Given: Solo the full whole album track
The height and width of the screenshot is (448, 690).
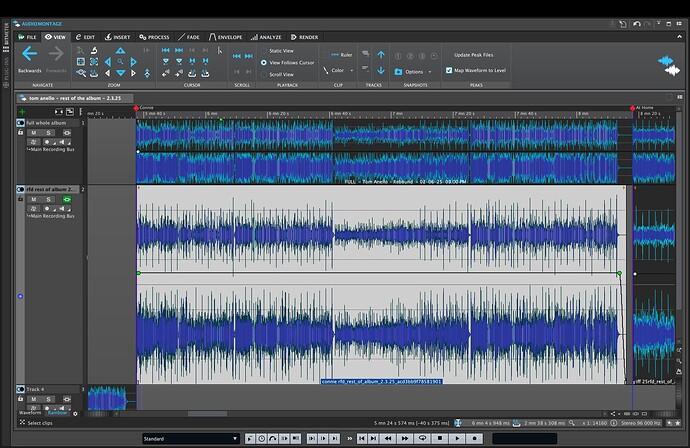Looking at the screenshot, I should pyautogui.click(x=48, y=133).
